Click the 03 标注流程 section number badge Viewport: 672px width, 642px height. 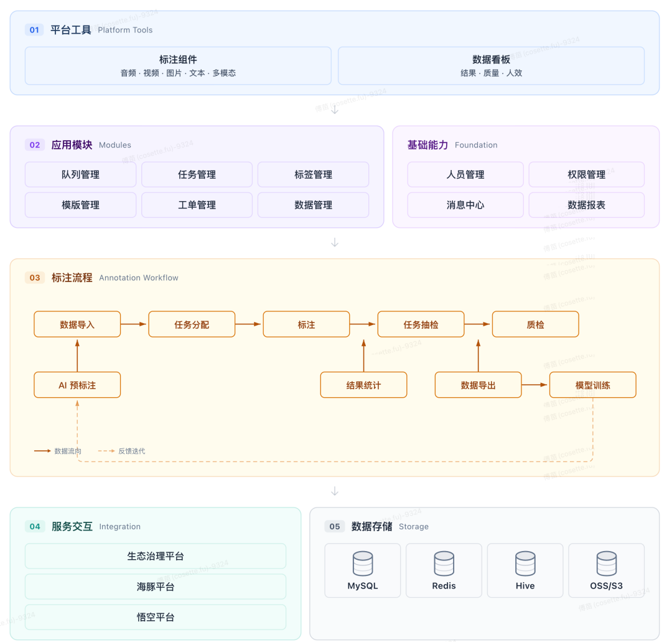(x=35, y=278)
